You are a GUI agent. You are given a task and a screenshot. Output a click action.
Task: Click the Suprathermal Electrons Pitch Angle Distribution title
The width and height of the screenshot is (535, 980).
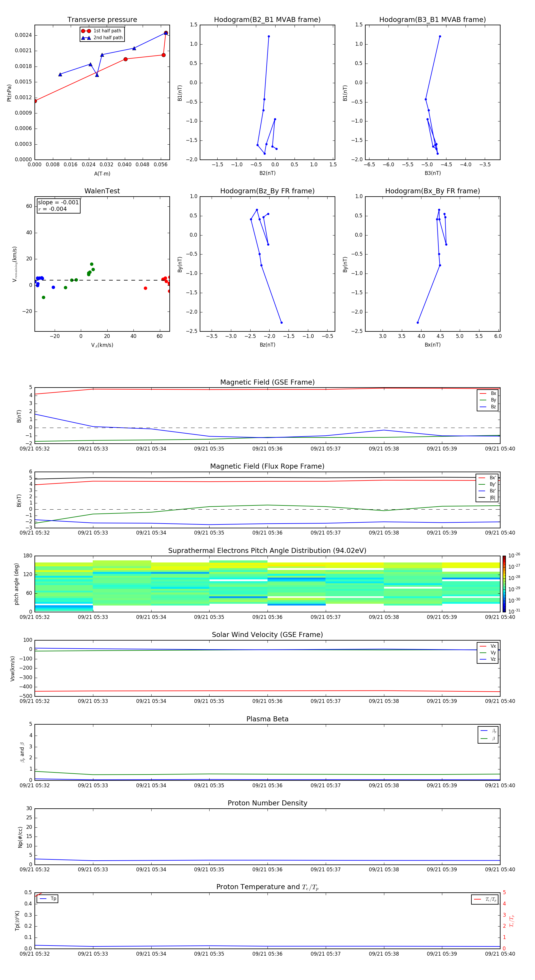point(267,551)
